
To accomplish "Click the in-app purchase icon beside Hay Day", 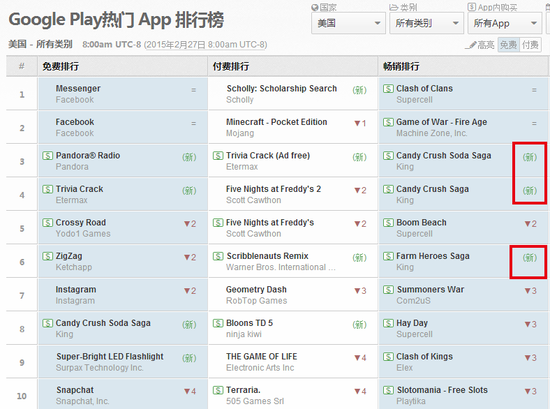I will click(x=388, y=323).
